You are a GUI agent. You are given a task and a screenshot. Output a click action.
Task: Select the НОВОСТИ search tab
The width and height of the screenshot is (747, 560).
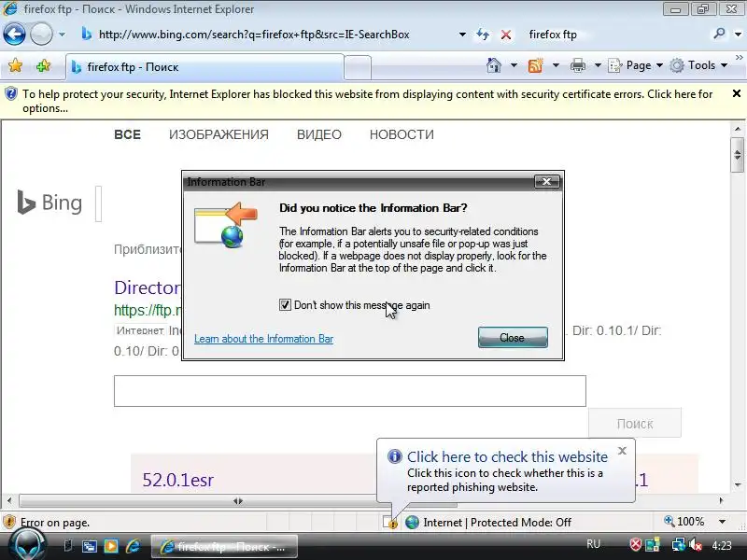tap(402, 134)
